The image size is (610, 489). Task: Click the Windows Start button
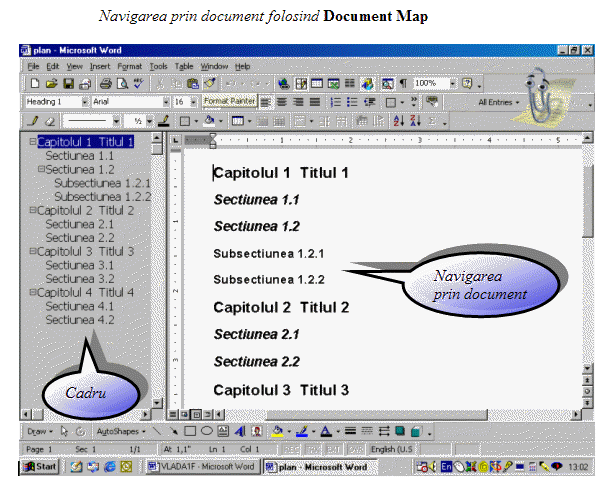39,466
